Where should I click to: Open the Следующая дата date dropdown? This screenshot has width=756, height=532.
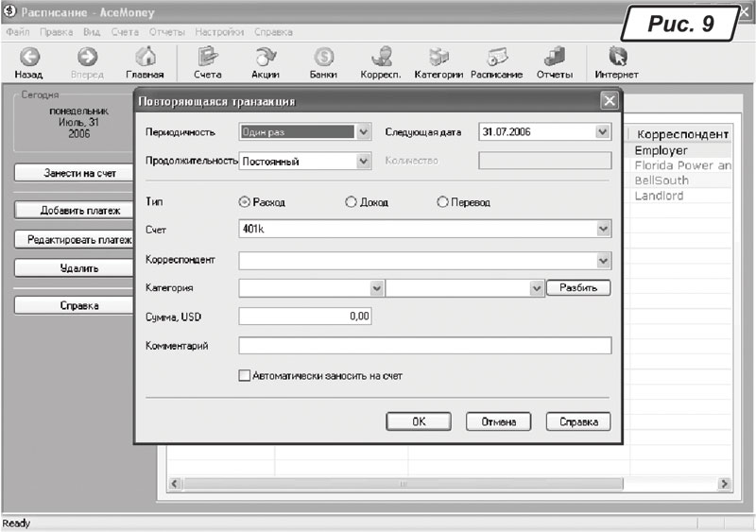pyautogui.click(x=604, y=132)
